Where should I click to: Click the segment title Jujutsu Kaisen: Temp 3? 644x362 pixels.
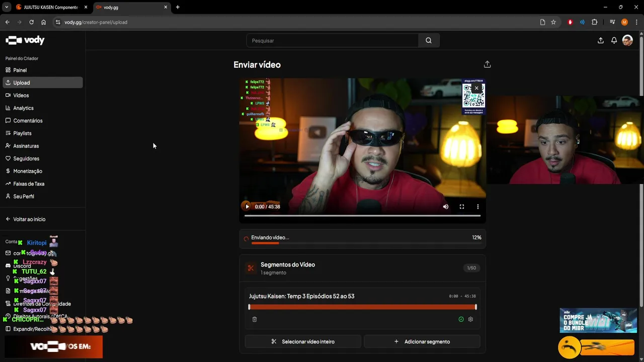[x=301, y=296]
